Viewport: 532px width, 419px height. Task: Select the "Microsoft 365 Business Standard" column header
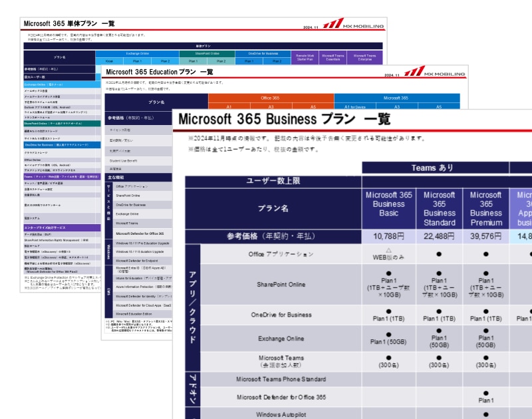coord(440,208)
